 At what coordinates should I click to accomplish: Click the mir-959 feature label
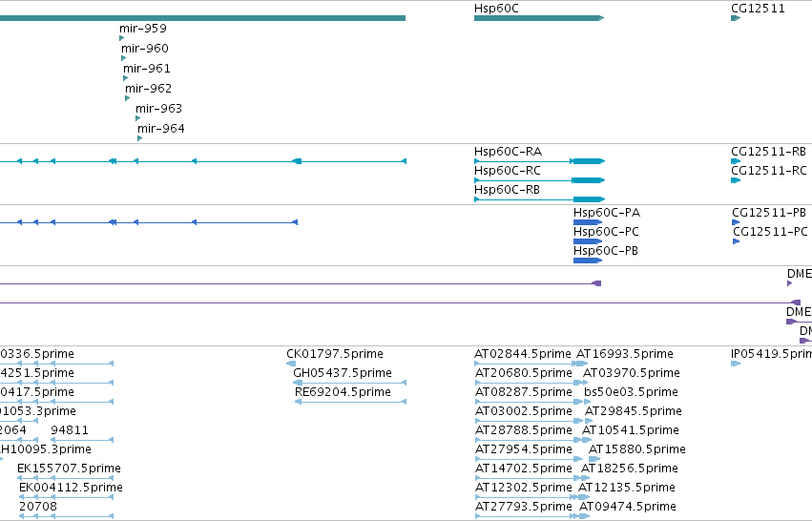coord(143,29)
